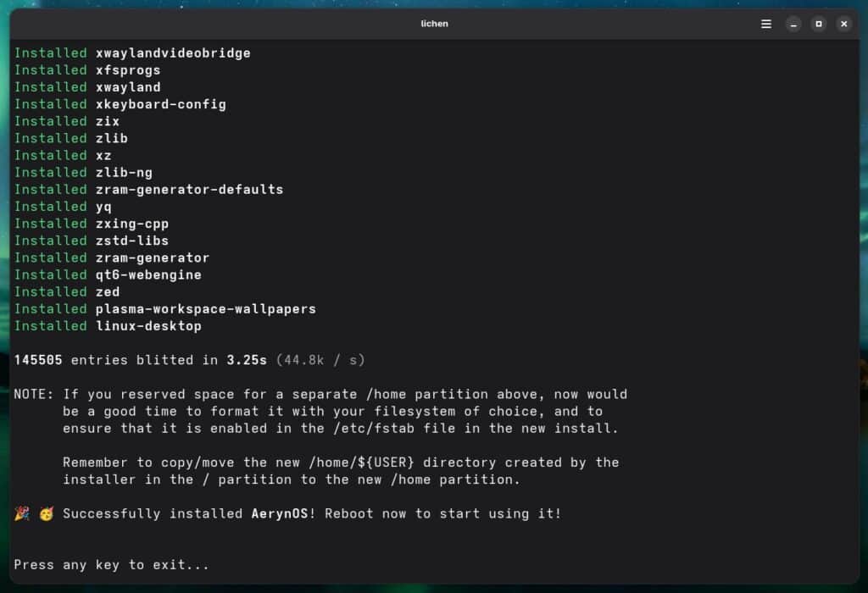Click the close window icon
This screenshot has height=593, width=868.
pos(843,24)
